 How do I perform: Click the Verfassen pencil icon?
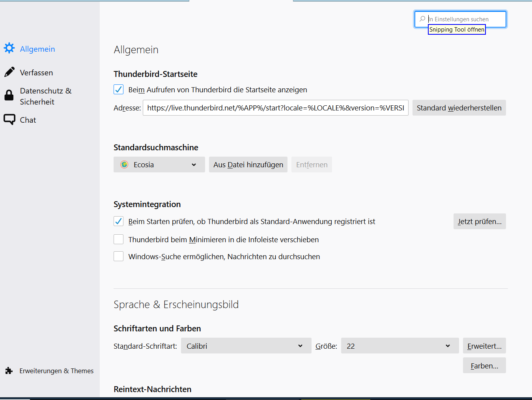click(9, 72)
